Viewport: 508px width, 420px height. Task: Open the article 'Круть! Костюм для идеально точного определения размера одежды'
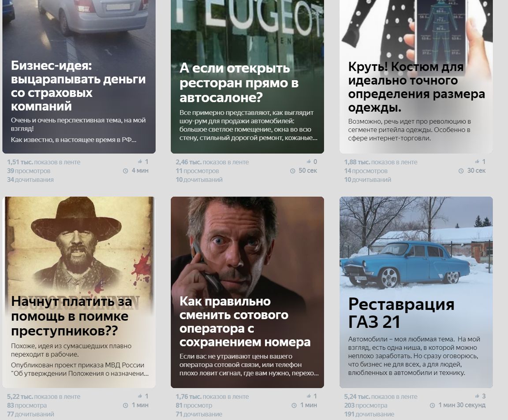416,87
